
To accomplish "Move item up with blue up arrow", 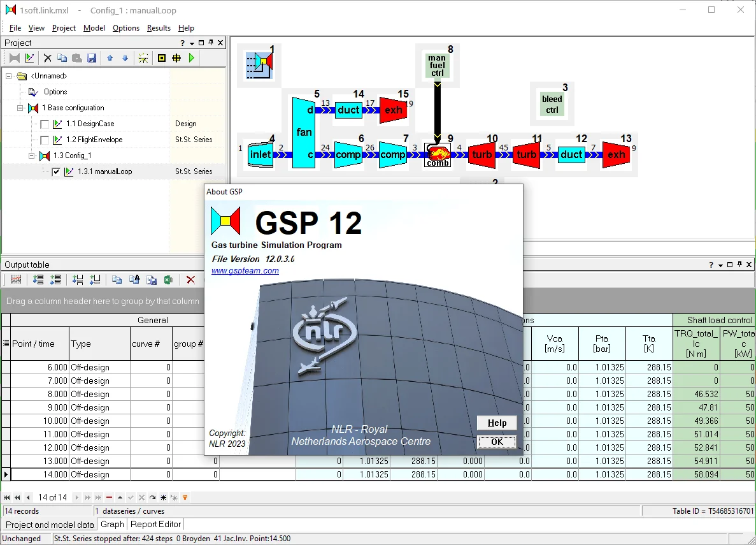I will tap(110, 58).
